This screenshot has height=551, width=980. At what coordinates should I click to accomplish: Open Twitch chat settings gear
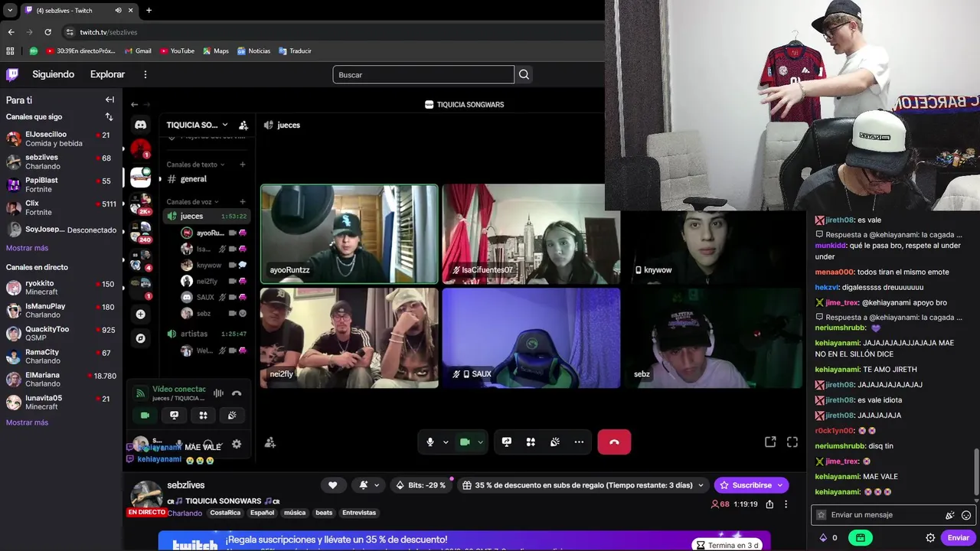[x=930, y=538]
